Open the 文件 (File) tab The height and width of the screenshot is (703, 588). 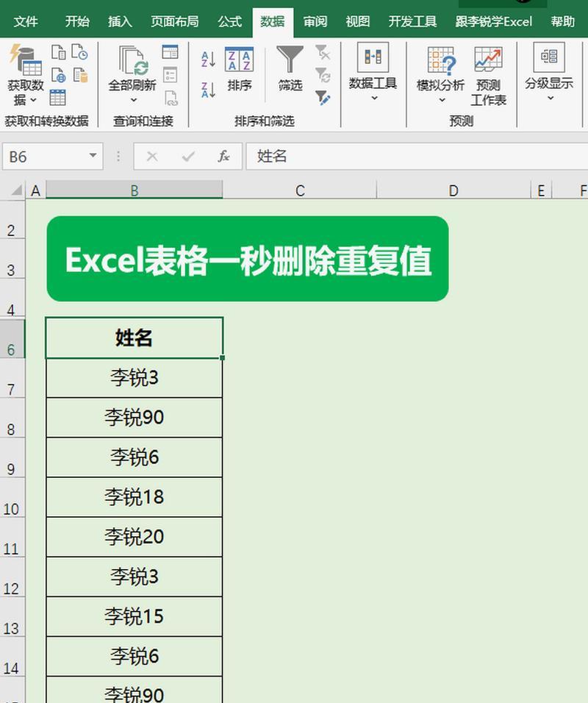(26, 21)
